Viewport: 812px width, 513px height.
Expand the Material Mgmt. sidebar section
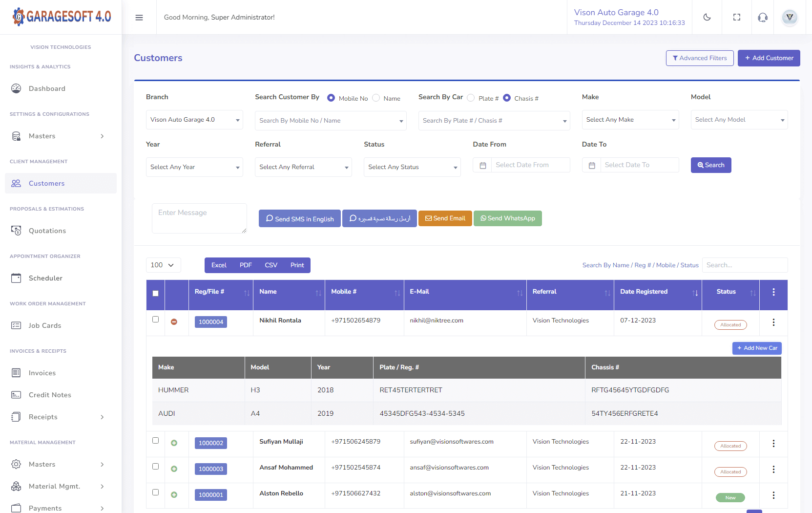point(54,486)
